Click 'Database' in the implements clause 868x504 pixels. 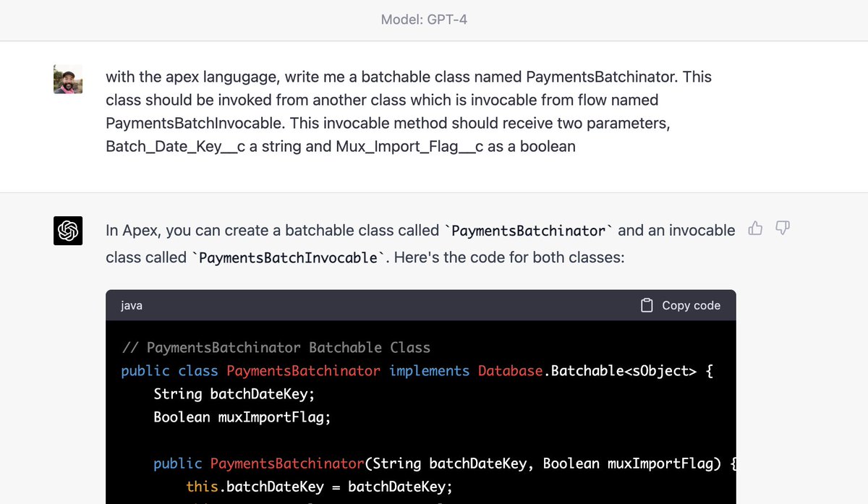(x=510, y=371)
